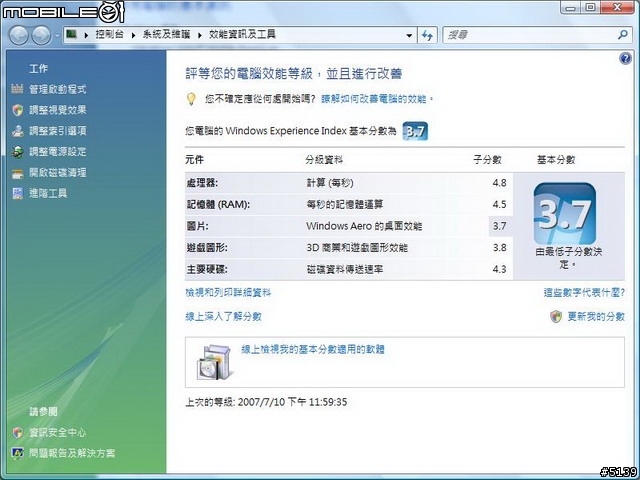Viewport: 640px width, 480px height.
Task: Click the icon beside 調整索引選項
Action: [x=18, y=131]
